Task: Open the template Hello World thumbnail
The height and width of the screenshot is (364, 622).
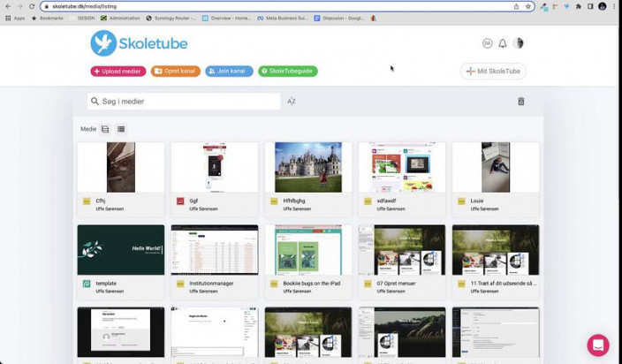Action: pos(120,250)
